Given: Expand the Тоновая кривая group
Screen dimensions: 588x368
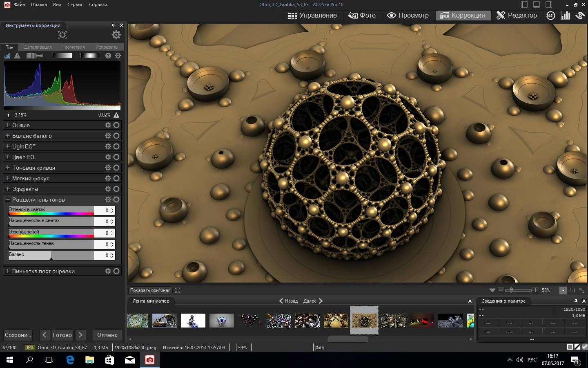Looking at the screenshot, I should (7, 168).
